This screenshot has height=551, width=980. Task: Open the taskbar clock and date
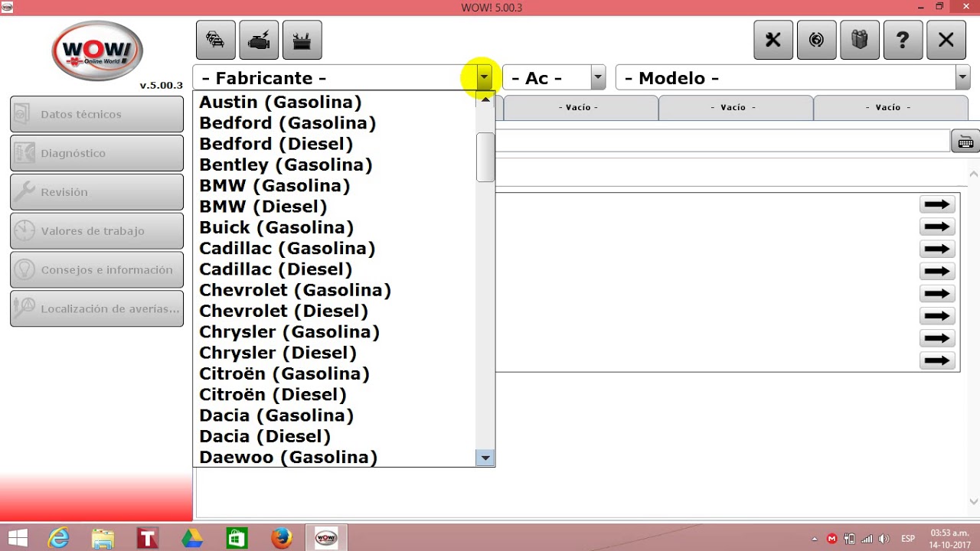tap(950, 538)
